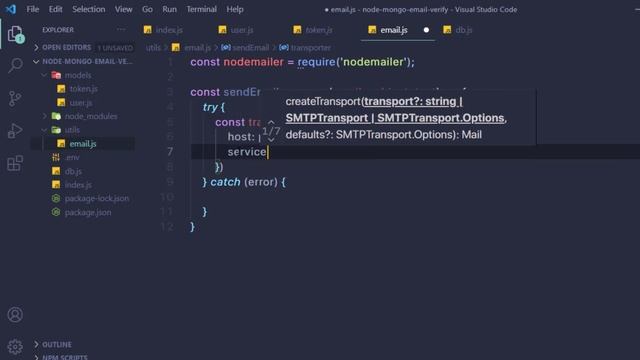Image resolution: width=640 pixels, height=360 pixels.
Task: Open the .env file in explorer
Action: [72, 157]
